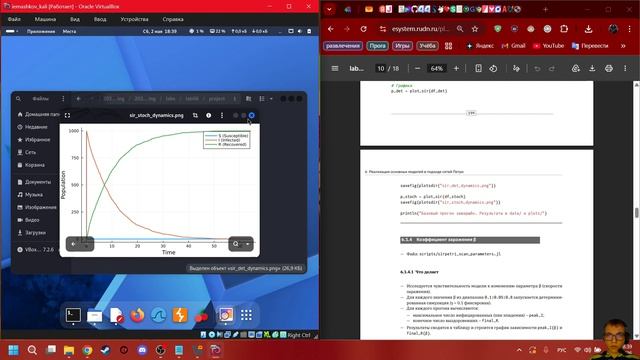This screenshot has width=640, height=360.
Task: Open Firefox from the guest dock
Action: coord(137,315)
